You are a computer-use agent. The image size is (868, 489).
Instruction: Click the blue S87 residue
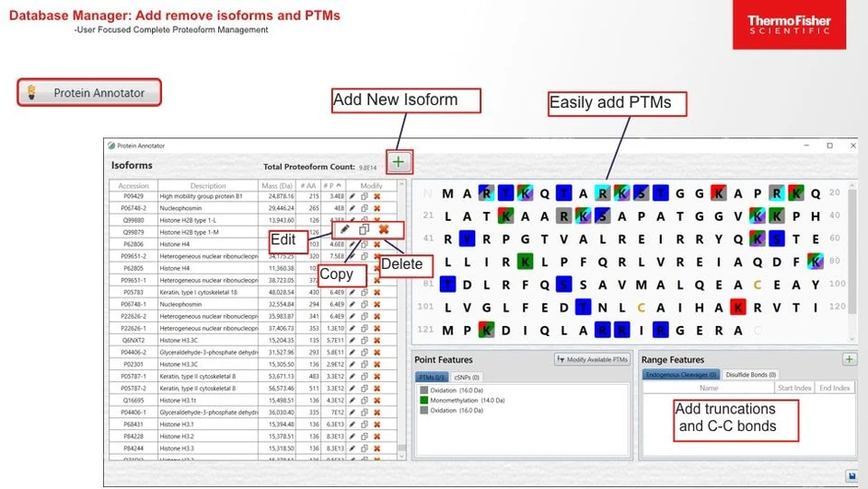coord(563,285)
